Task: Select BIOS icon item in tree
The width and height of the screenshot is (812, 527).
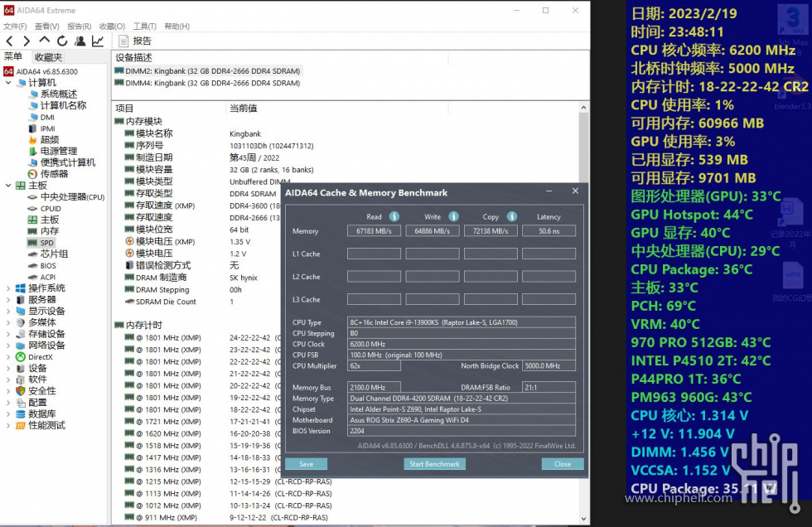Action: (32, 265)
